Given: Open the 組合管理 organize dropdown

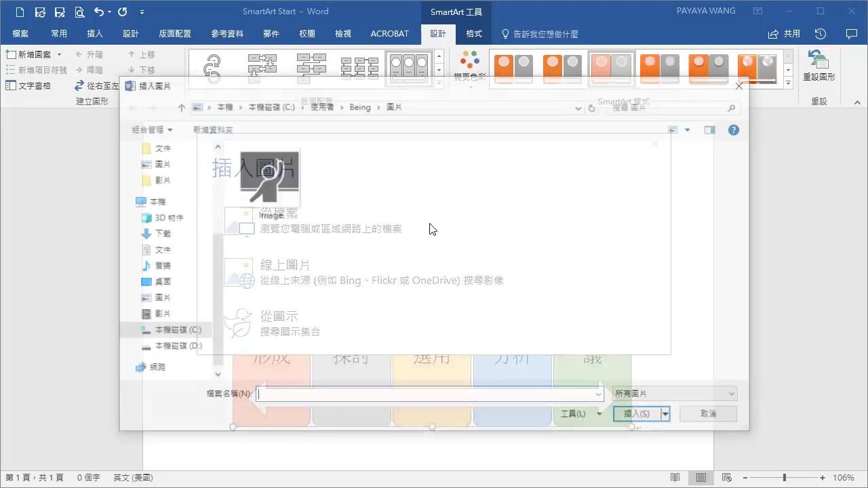Looking at the screenshot, I should 153,129.
